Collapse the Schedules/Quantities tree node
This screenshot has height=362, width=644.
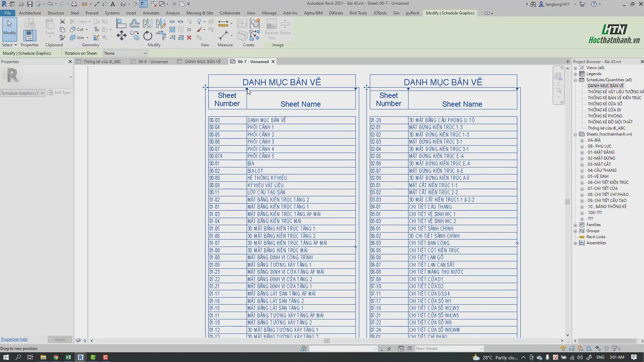tap(575, 80)
